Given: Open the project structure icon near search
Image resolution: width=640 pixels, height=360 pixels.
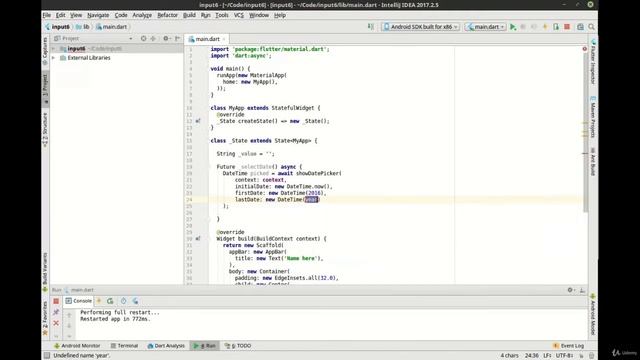Looking at the screenshot, I should tap(580, 27).
